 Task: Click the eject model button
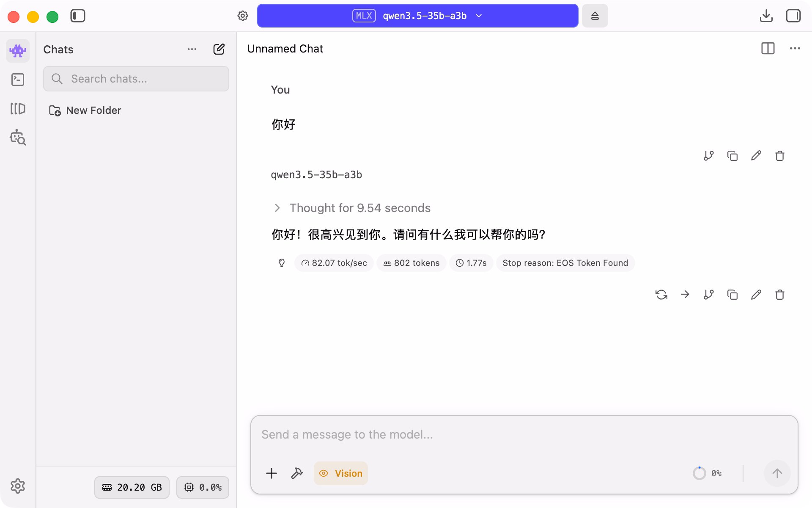pyautogui.click(x=595, y=16)
